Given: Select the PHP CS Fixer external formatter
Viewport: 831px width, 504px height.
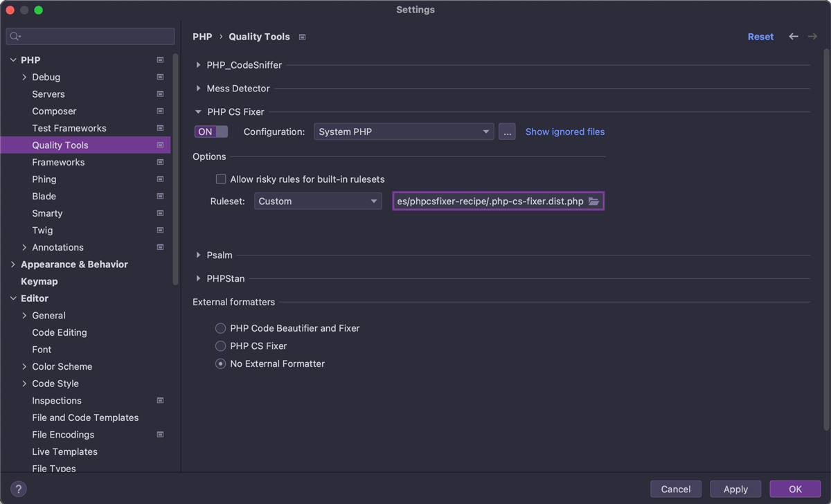Looking at the screenshot, I should (220, 345).
